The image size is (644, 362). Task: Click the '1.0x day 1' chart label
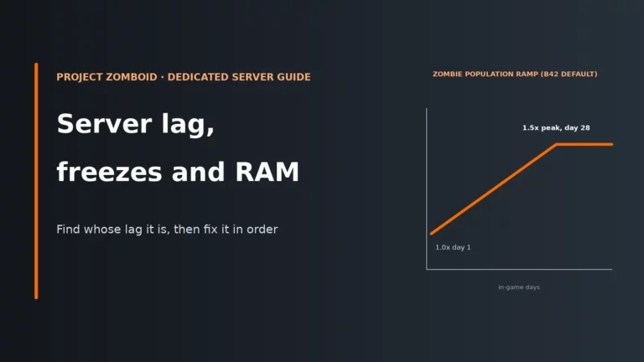[453, 247]
